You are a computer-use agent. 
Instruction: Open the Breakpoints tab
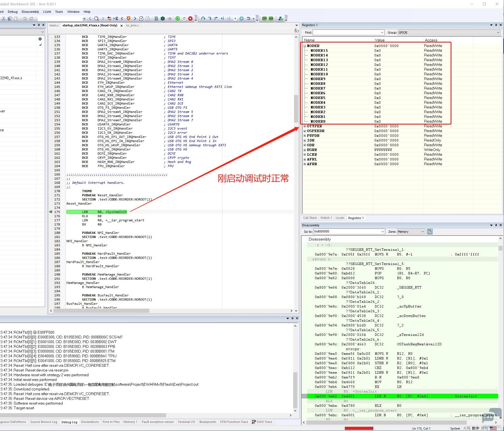(208, 422)
